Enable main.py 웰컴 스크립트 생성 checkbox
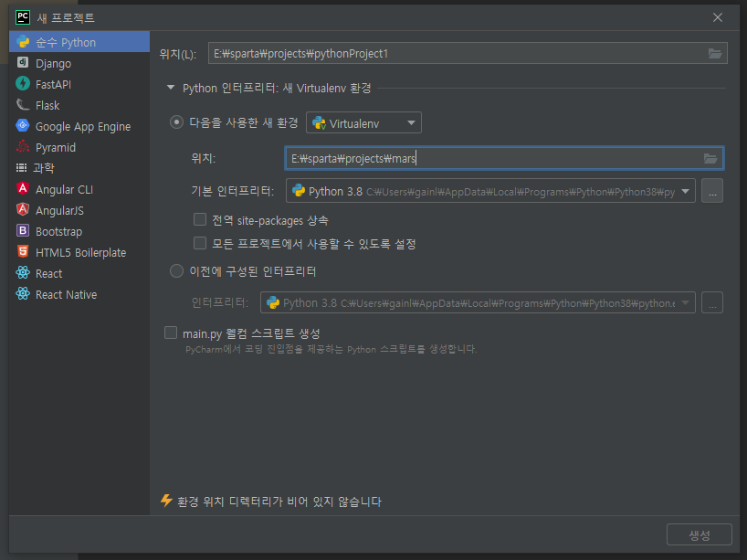The height and width of the screenshot is (560, 747). point(171,333)
